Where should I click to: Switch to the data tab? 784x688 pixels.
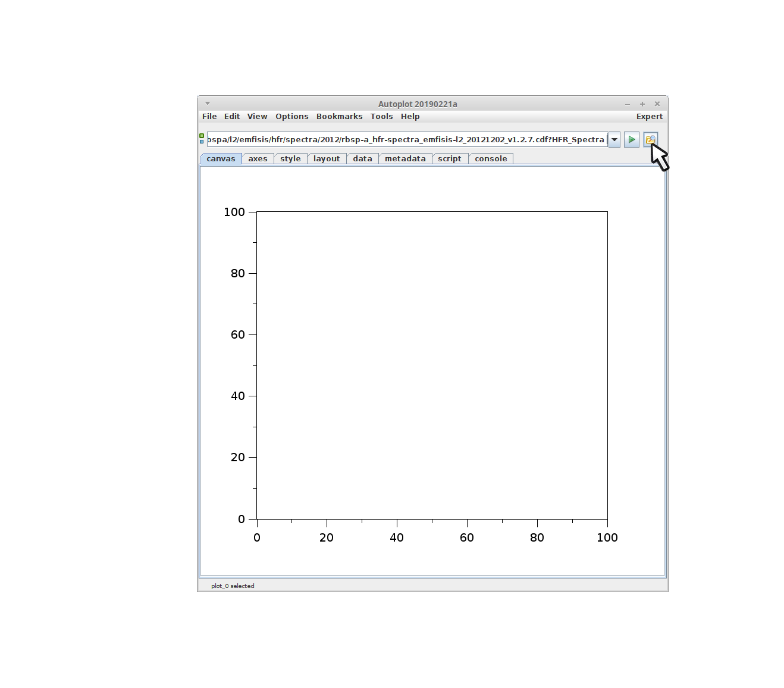[362, 159]
